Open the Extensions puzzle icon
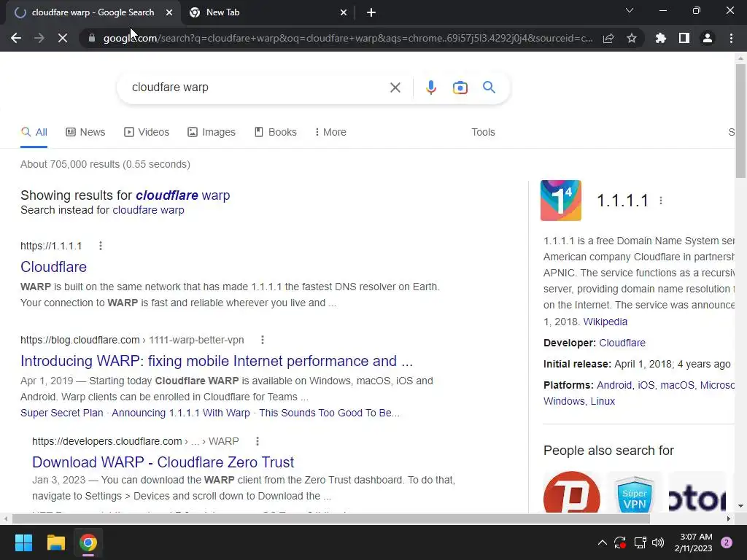The width and height of the screenshot is (747, 560). coord(661,38)
